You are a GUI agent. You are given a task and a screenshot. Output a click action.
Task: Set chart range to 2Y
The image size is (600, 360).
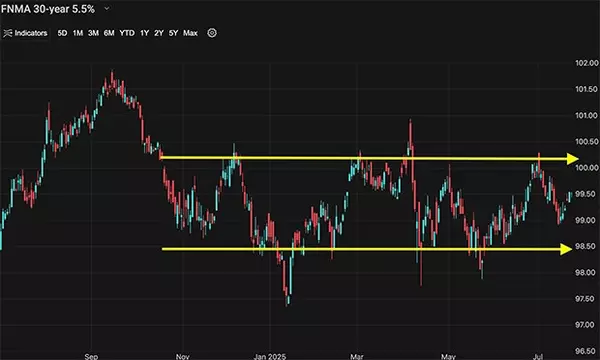[159, 33]
